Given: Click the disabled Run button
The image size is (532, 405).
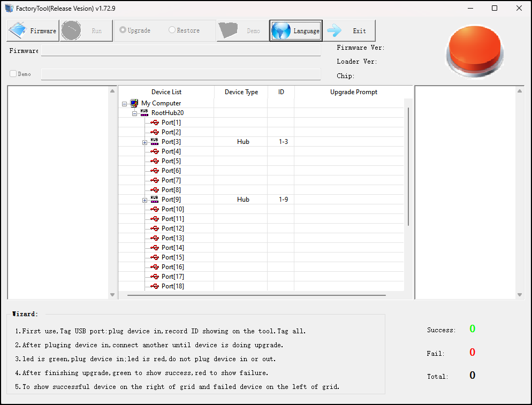Looking at the screenshot, I should tap(86, 30).
